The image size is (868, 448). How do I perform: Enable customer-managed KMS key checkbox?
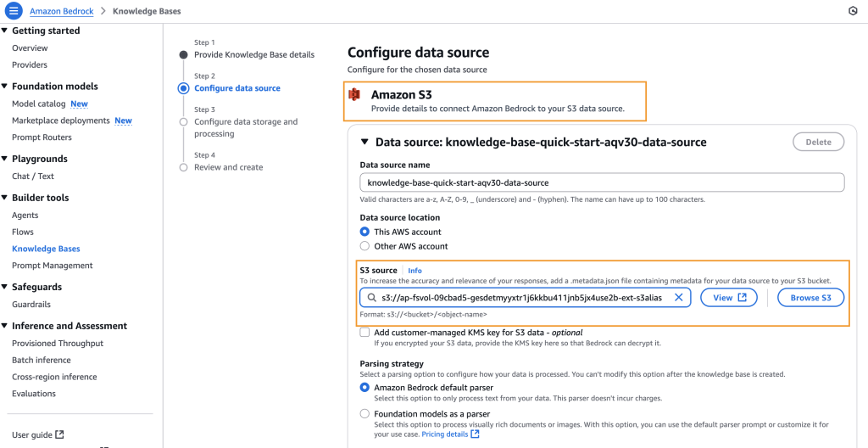[364, 333]
